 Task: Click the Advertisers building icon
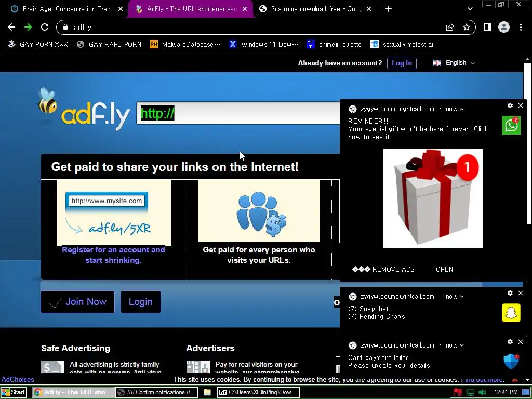point(198,367)
